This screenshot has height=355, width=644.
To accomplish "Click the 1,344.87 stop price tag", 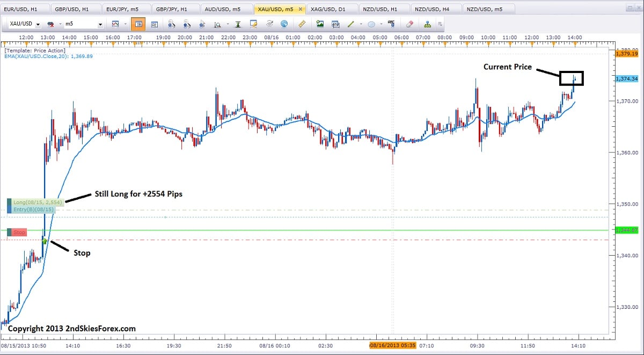I will click(x=626, y=230).
